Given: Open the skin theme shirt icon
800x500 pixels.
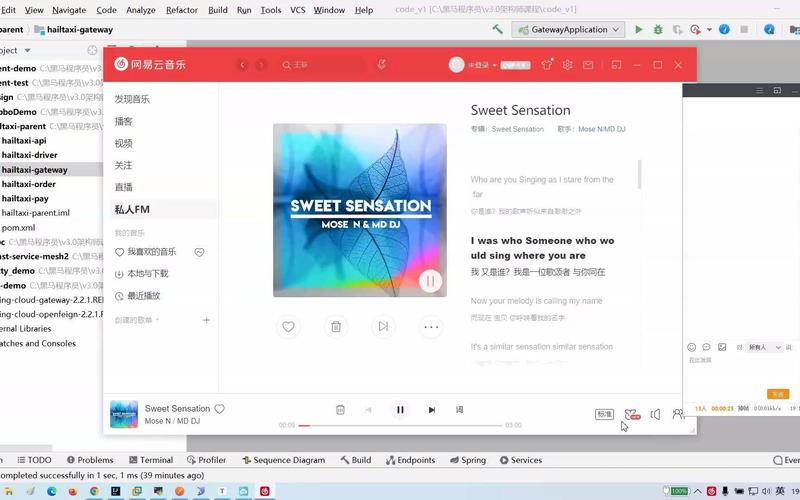Looking at the screenshot, I should tap(547, 65).
